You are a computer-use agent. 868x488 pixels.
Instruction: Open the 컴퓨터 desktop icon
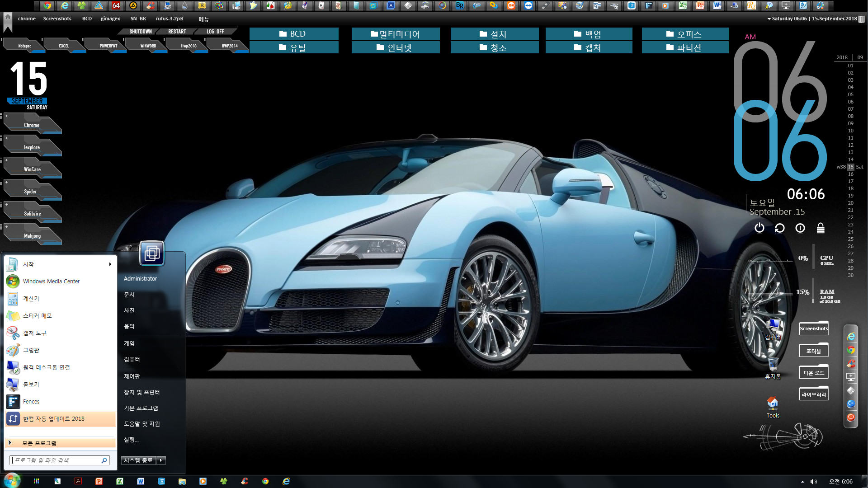click(x=773, y=329)
